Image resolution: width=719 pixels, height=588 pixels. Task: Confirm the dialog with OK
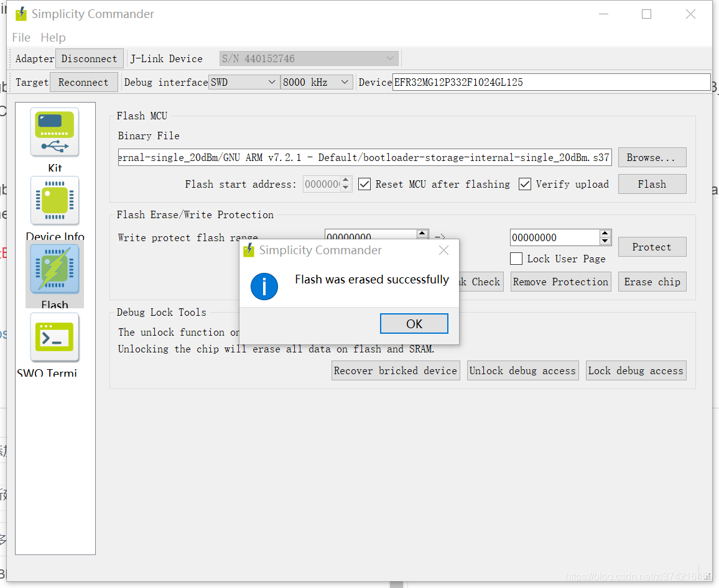(414, 324)
